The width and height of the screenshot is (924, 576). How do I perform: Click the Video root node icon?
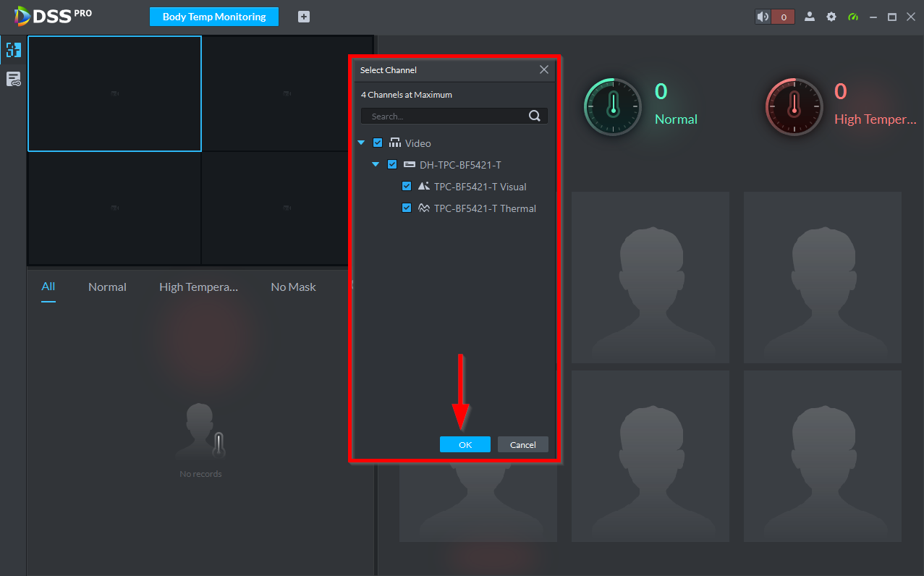(395, 143)
